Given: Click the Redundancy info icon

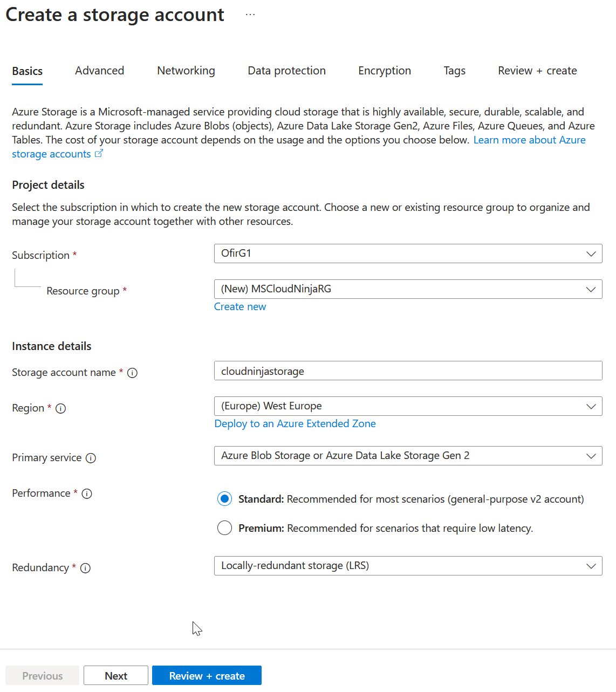Looking at the screenshot, I should pos(86,568).
